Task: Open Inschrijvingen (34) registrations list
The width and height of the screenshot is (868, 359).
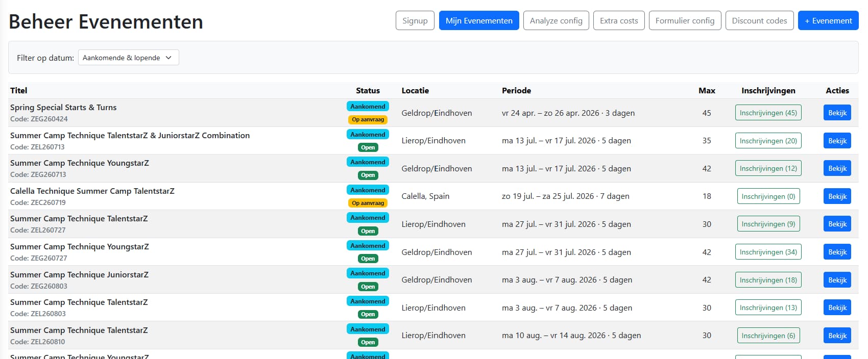Action: tap(768, 252)
